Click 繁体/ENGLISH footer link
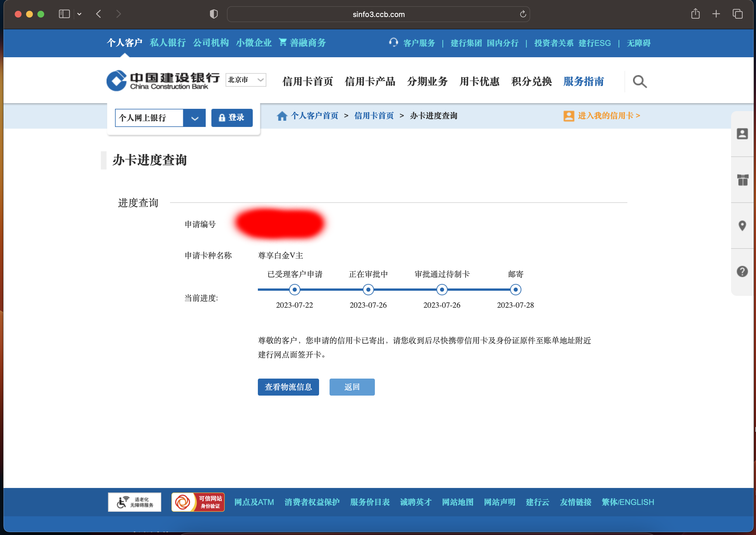 coord(628,502)
